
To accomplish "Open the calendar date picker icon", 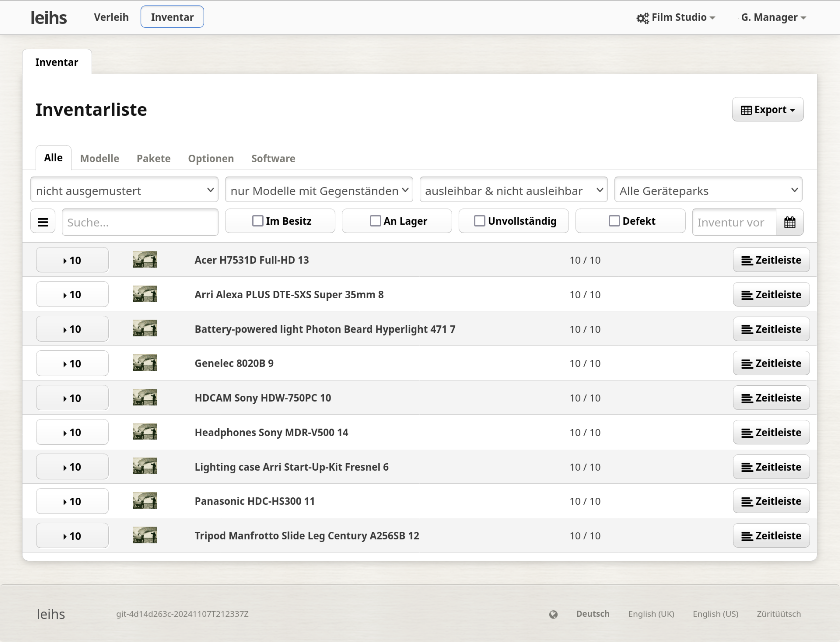I will (790, 222).
